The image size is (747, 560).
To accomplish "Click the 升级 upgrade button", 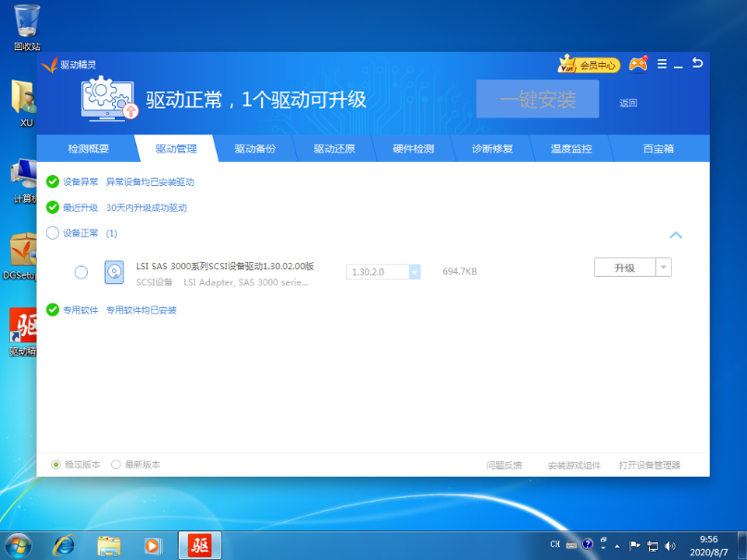I will coord(626,267).
